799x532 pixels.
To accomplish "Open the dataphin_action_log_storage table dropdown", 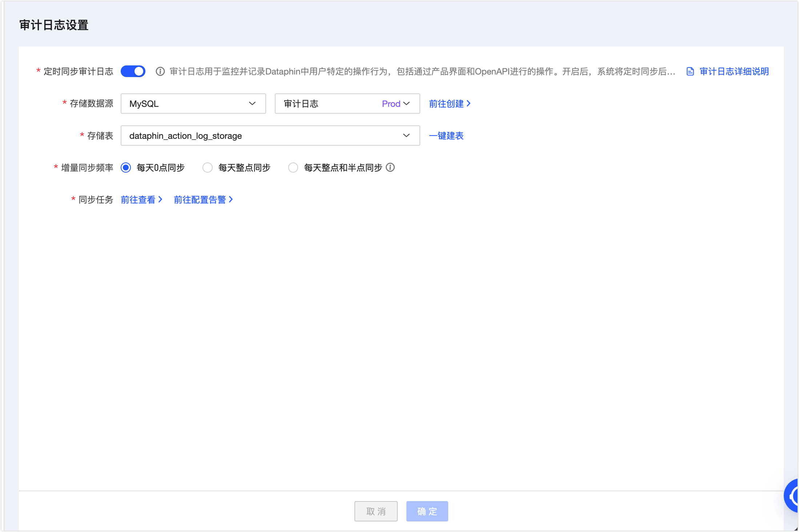I will [x=270, y=136].
